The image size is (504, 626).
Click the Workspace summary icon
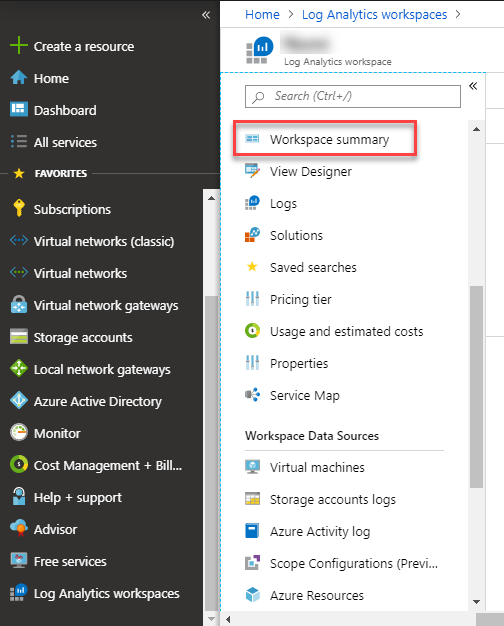pyautogui.click(x=252, y=139)
